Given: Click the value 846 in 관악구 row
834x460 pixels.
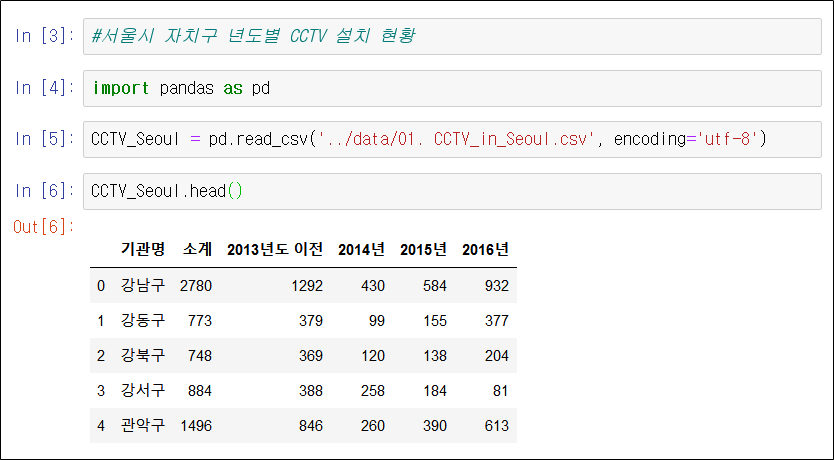Looking at the screenshot, I should tap(311, 425).
